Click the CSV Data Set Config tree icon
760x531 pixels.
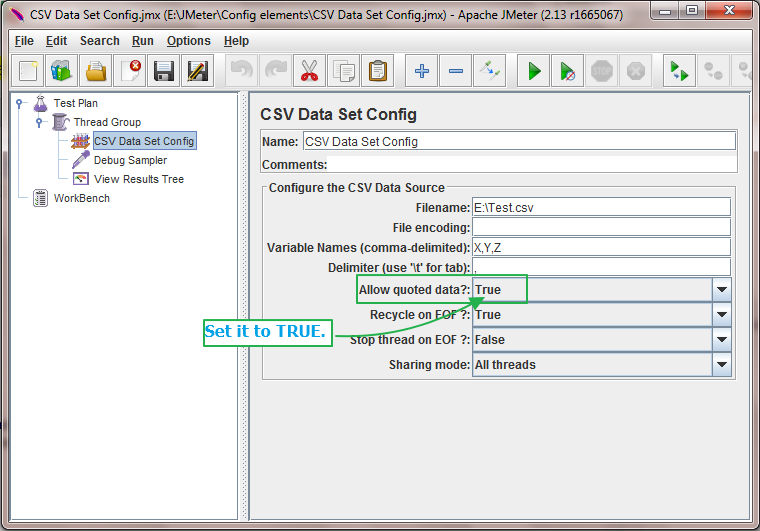[x=80, y=141]
